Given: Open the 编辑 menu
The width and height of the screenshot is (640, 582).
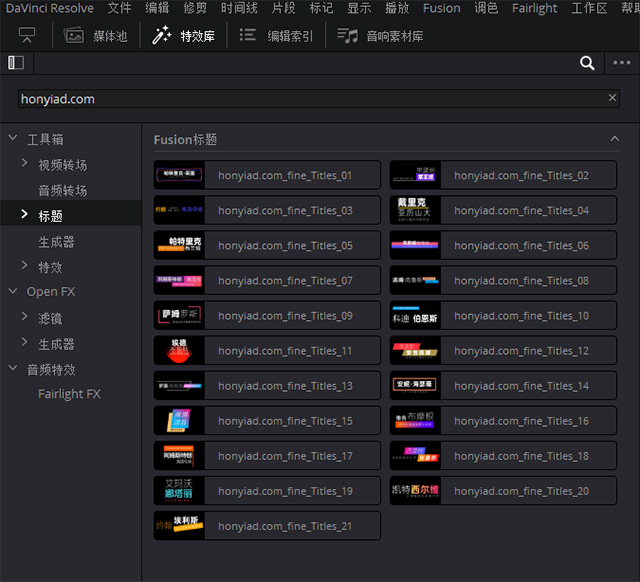Looking at the screenshot, I should [157, 8].
